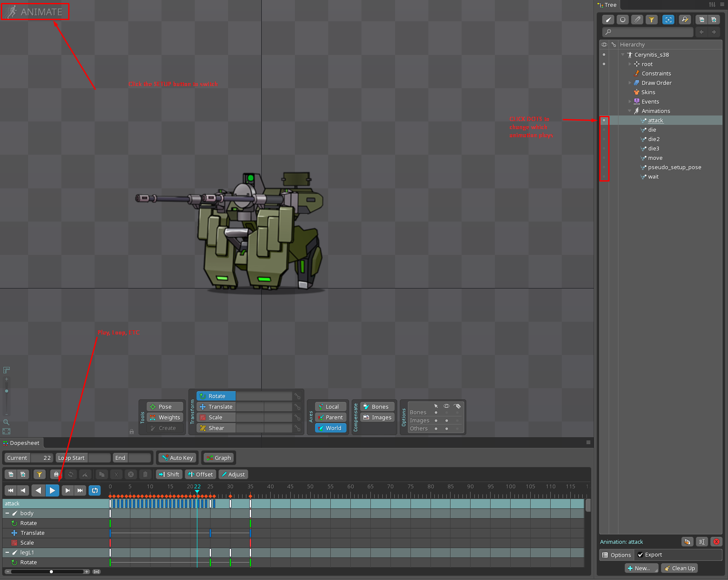
Task: Click the delete animation red X icon
Action: pyautogui.click(x=716, y=542)
